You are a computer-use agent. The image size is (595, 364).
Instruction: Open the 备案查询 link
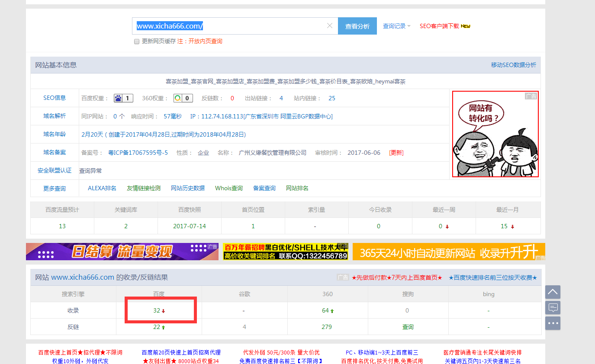pyautogui.click(x=264, y=188)
